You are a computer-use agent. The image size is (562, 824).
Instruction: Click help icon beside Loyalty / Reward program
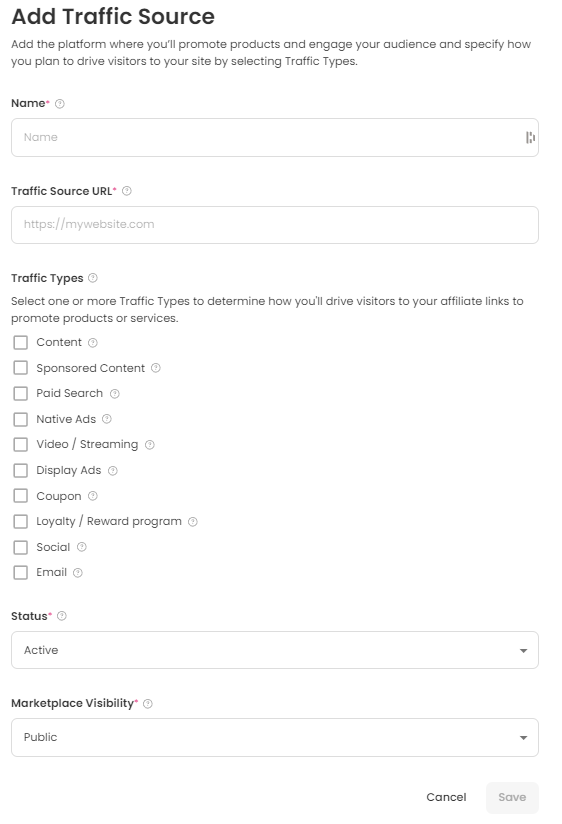coord(193,522)
